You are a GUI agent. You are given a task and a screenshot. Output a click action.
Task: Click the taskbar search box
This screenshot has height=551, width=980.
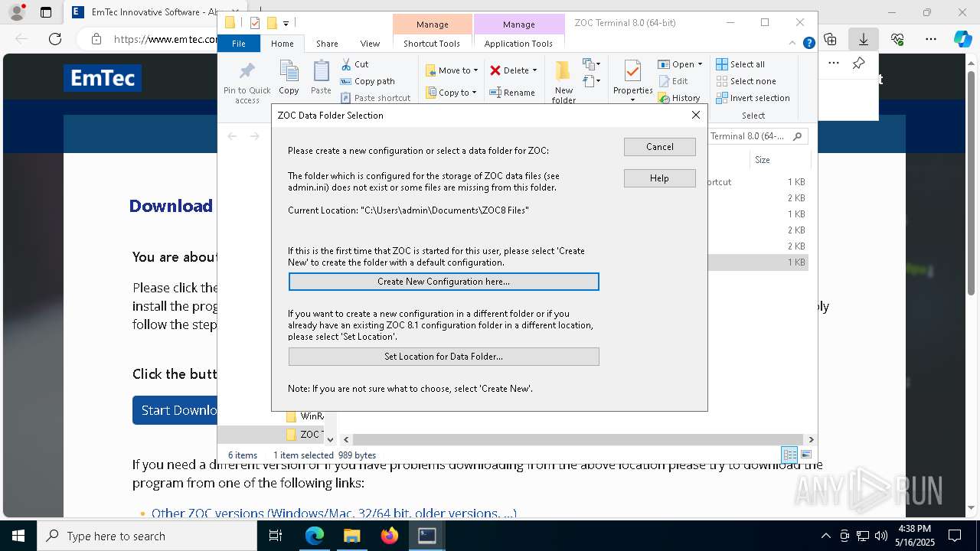click(x=147, y=536)
